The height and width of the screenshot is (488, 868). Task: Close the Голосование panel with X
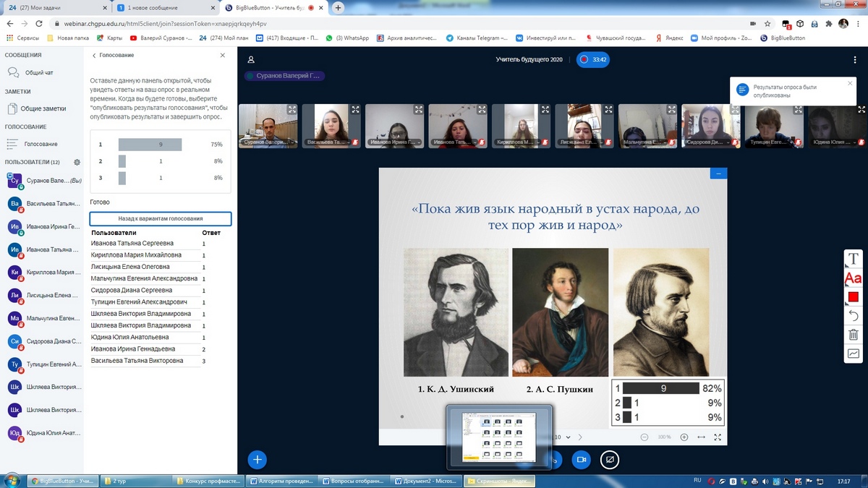pyautogui.click(x=223, y=55)
